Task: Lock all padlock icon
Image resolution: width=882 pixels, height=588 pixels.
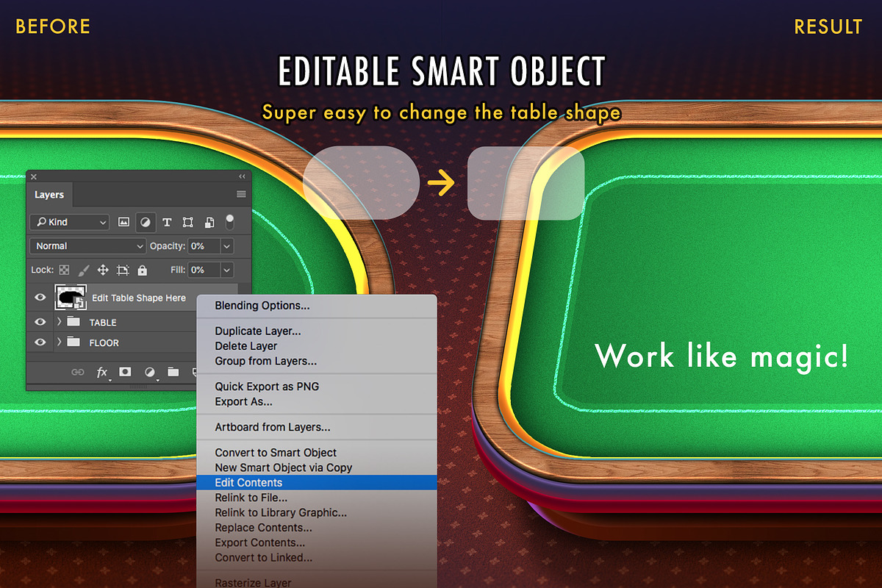Action: click(143, 270)
